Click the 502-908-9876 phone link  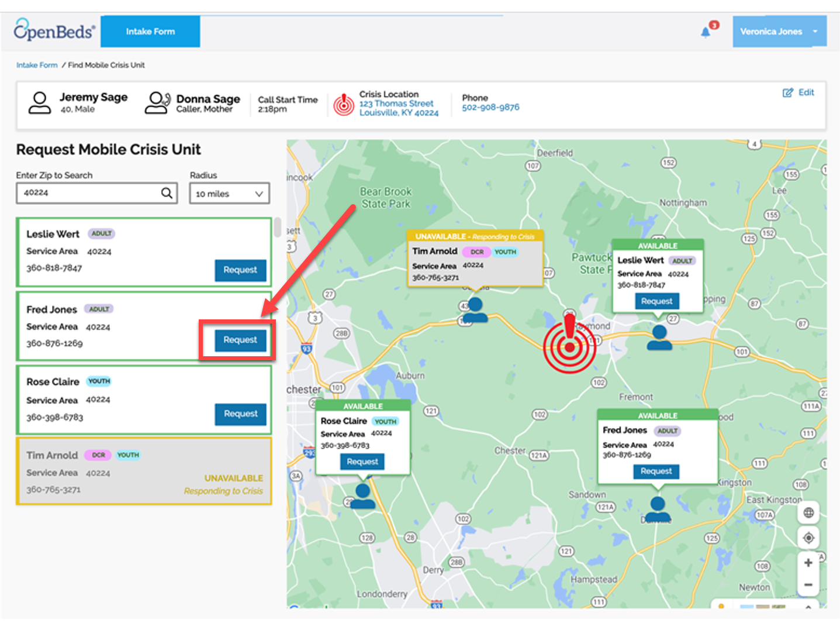pyautogui.click(x=490, y=107)
